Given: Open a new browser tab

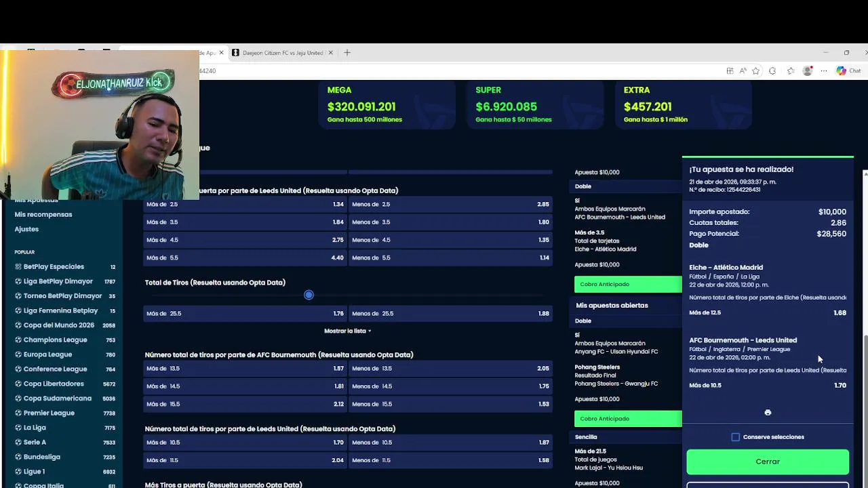Looking at the screenshot, I should [347, 53].
